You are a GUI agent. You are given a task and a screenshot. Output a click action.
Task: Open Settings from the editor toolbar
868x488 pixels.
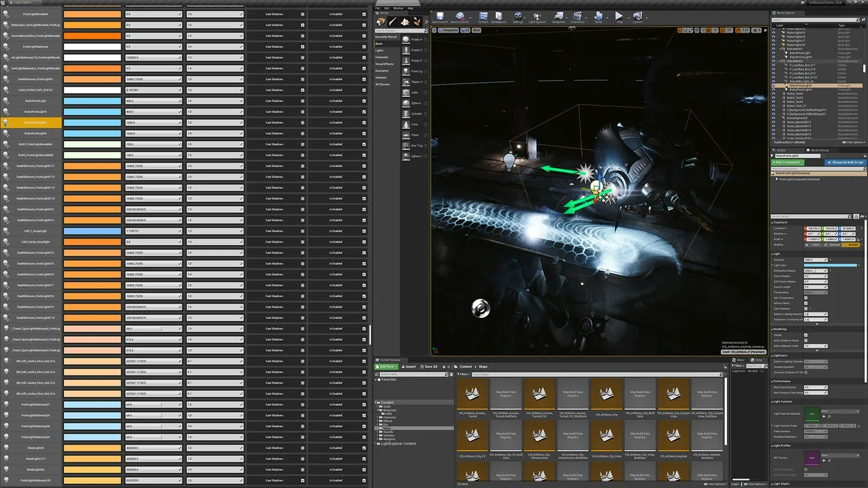point(518,17)
